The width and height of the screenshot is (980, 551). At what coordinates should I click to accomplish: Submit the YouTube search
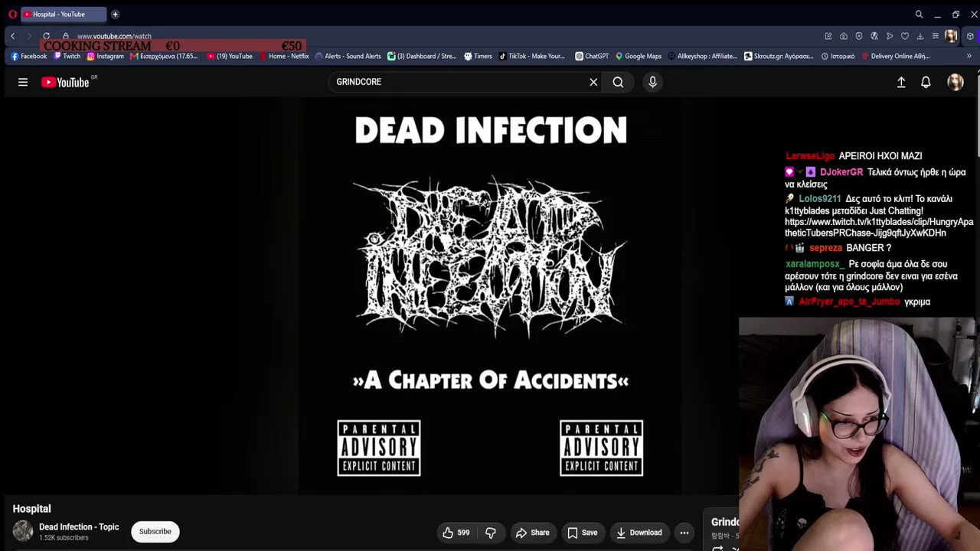[x=618, y=82]
